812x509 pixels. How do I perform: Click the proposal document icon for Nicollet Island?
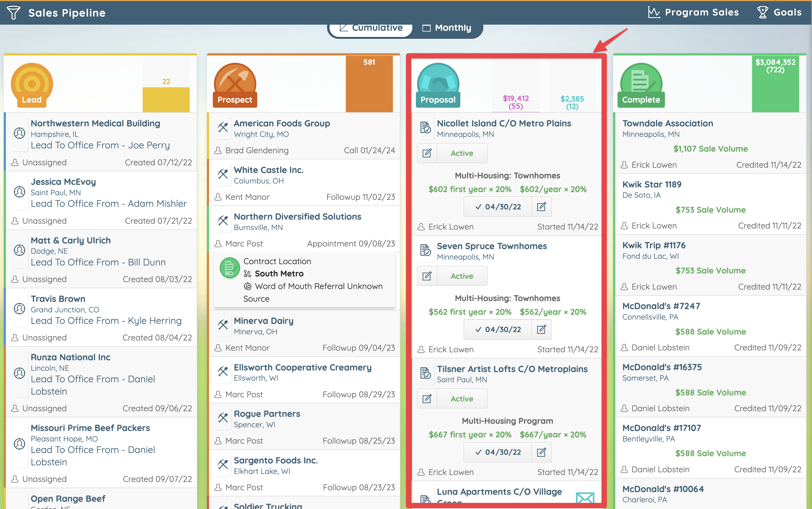(x=426, y=127)
